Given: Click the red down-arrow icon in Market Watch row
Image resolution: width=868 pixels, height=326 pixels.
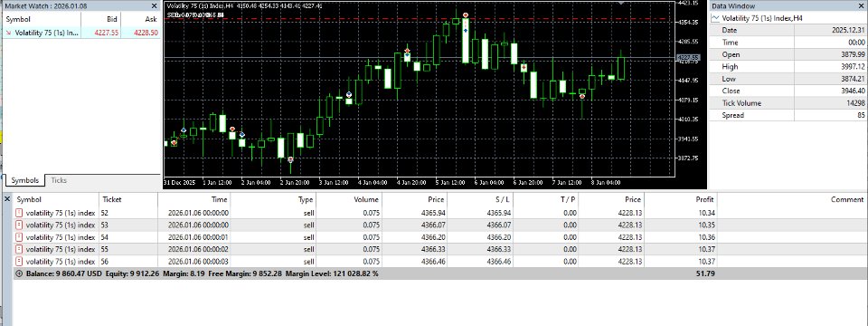Looking at the screenshot, I should coord(9,33).
